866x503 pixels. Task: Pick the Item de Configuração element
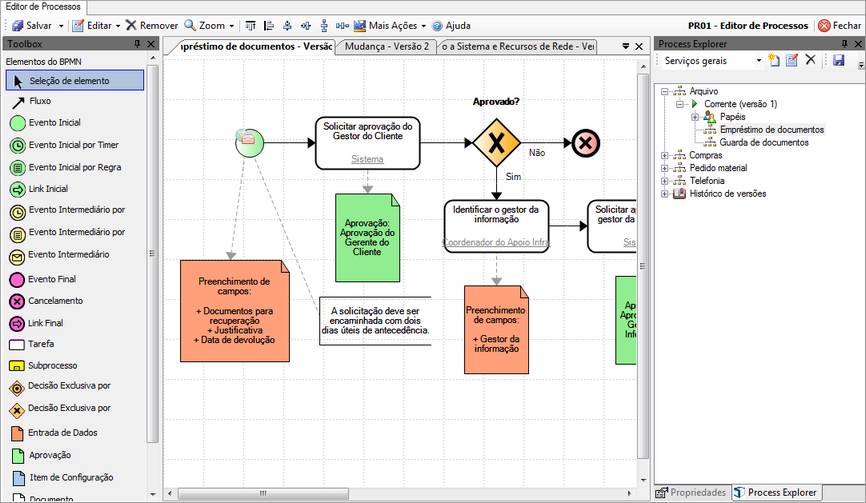62,478
